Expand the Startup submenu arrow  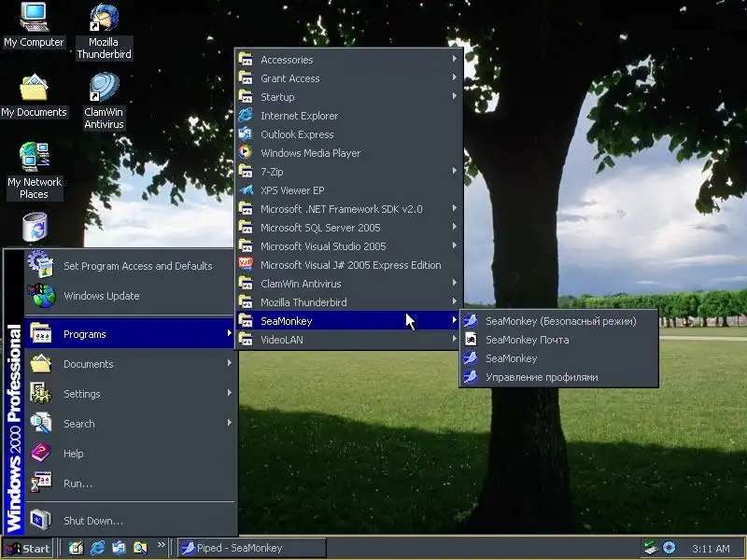click(x=455, y=96)
